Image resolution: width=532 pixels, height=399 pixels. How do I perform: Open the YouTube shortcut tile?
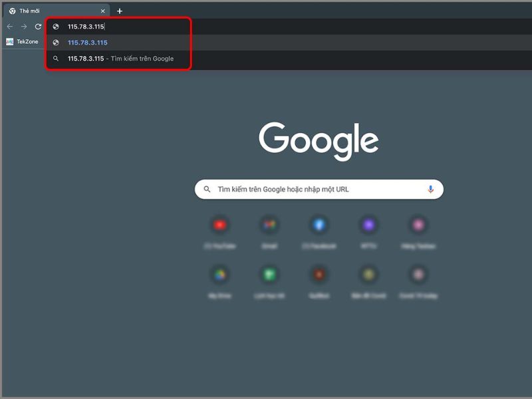220,232
